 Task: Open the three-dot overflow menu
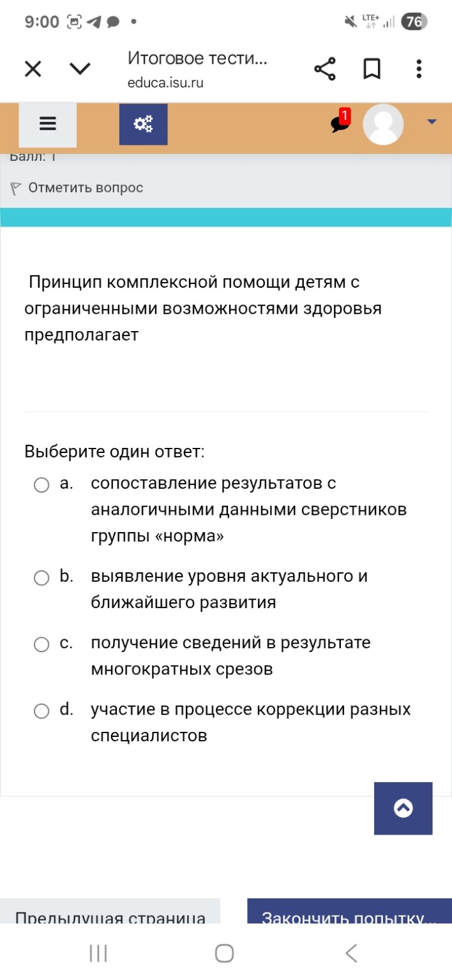[x=418, y=68]
